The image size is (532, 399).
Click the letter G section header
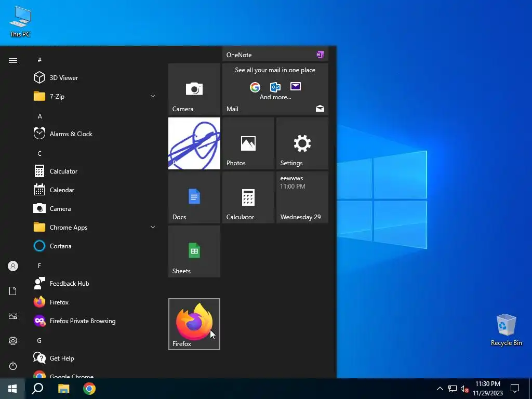pos(39,340)
